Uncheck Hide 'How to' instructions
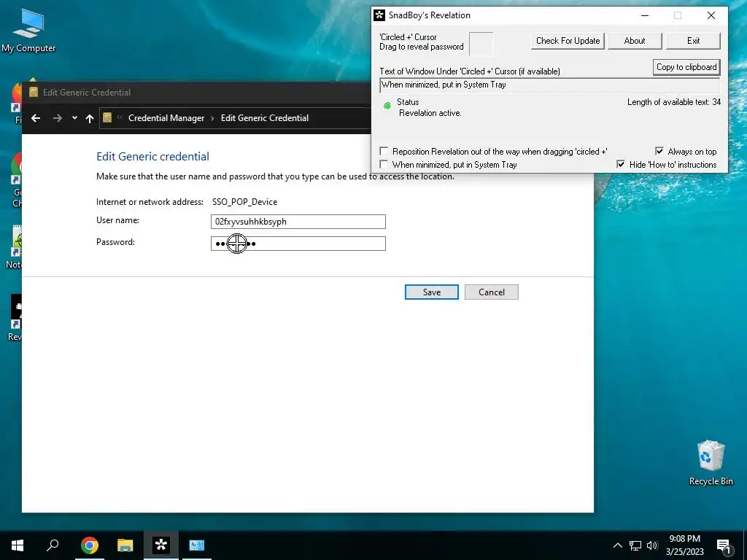Screen dimensions: 747x560 tap(621, 164)
